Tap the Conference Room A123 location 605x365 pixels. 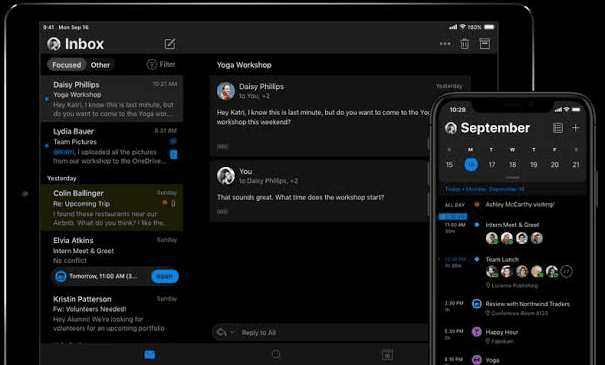coord(517,313)
